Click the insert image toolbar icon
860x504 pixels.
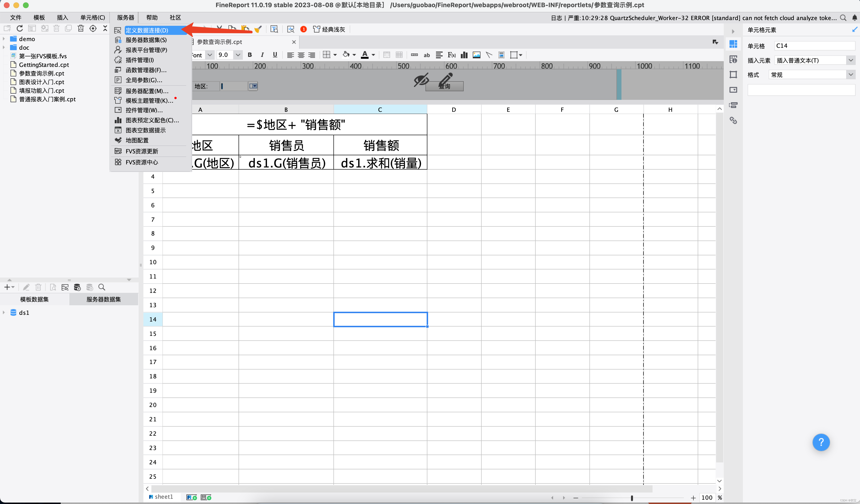[x=476, y=55]
